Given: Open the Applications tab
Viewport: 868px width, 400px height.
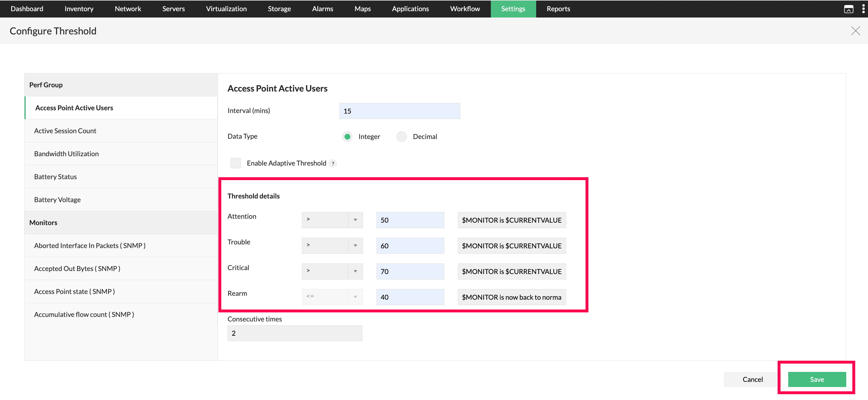Looking at the screenshot, I should (x=410, y=9).
